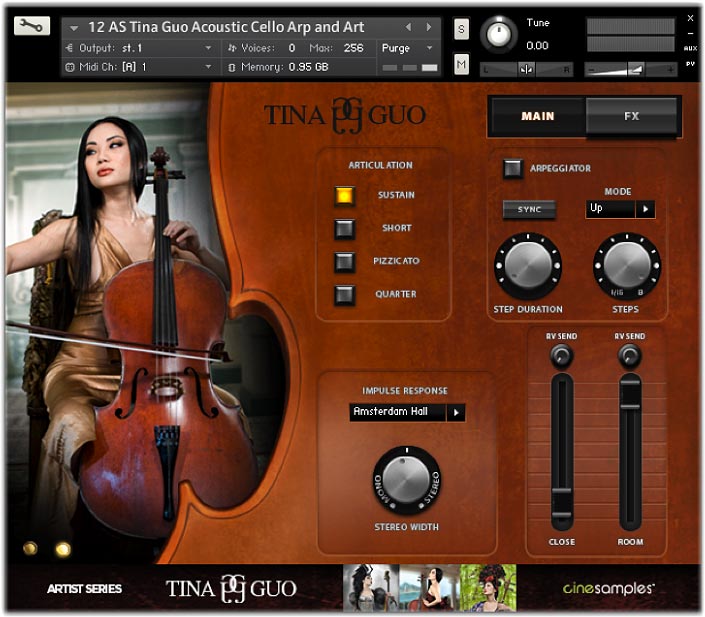Enable the Pizzicato articulation
Viewport: 705px width, 617px height.
coord(344,261)
